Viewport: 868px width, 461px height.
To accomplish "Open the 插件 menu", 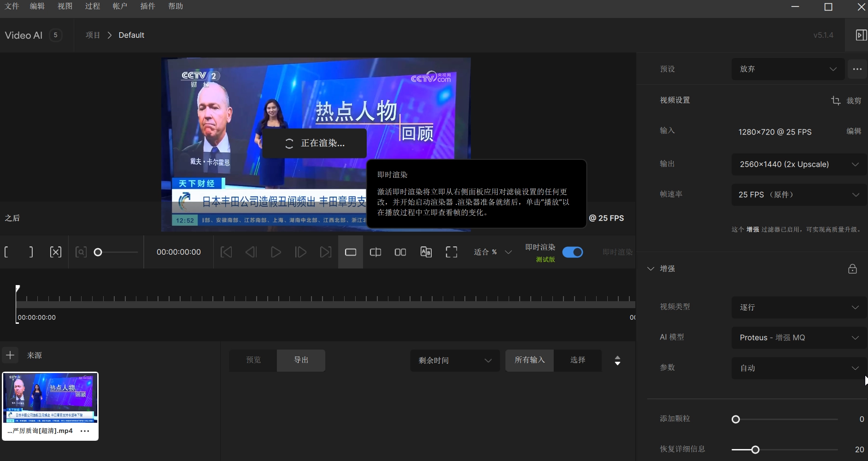I will [x=147, y=6].
